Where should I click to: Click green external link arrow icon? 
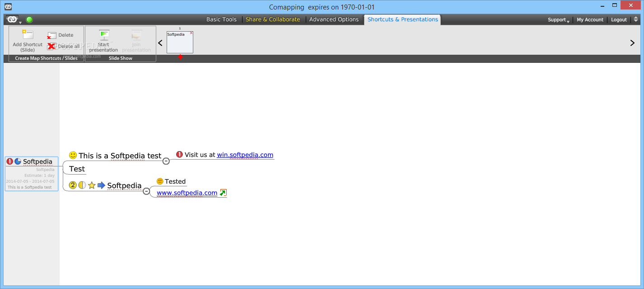(223, 193)
